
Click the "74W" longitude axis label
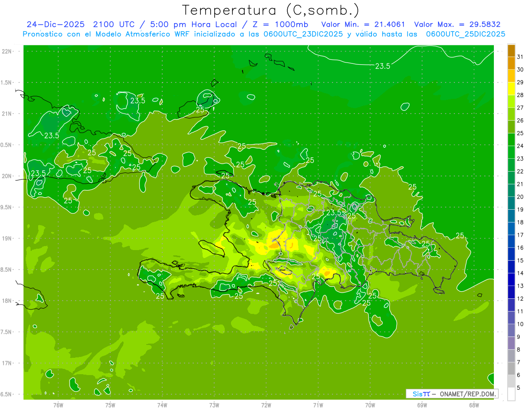(x=162, y=405)
